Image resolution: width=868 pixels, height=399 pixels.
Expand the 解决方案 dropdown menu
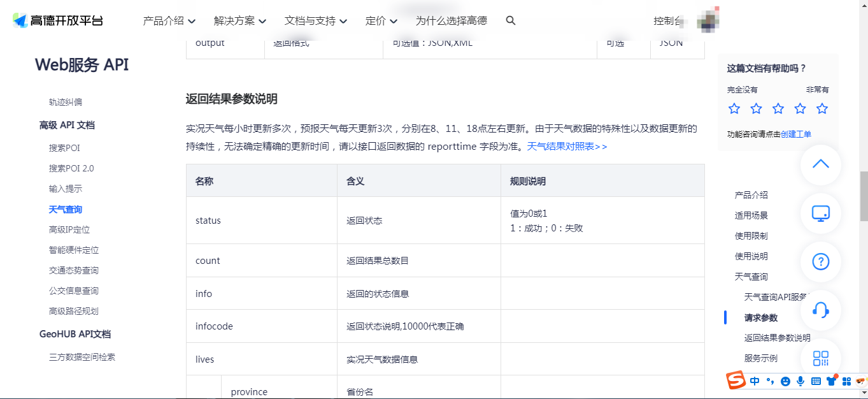point(240,20)
